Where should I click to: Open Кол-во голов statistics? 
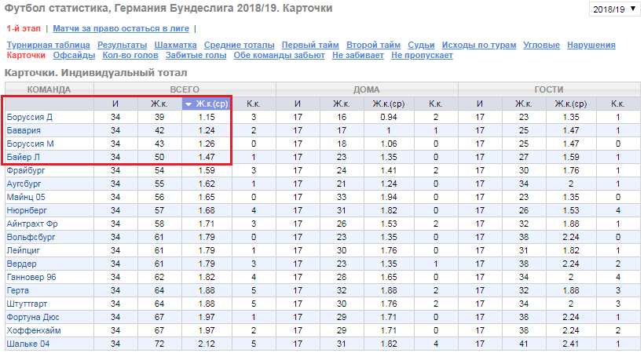[x=130, y=56]
